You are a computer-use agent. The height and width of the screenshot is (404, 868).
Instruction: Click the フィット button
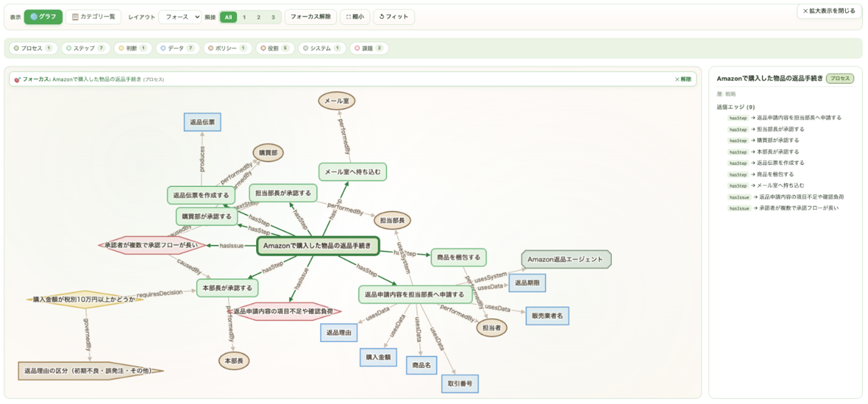[x=394, y=17]
